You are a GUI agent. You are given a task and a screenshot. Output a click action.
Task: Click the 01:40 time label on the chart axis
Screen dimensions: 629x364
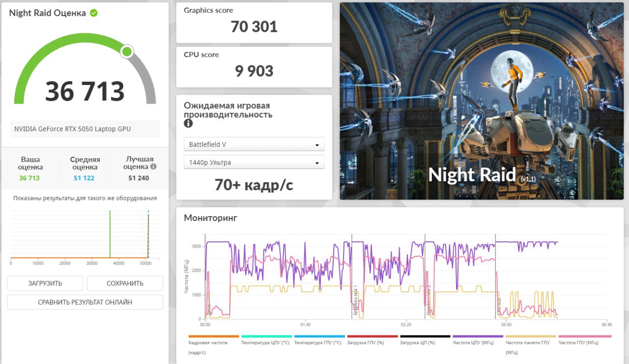tap(305, 325)
